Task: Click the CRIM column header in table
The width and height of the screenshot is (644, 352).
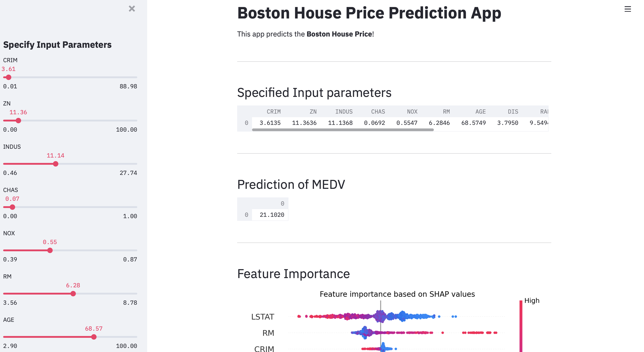Action: [x=273, y=112]
